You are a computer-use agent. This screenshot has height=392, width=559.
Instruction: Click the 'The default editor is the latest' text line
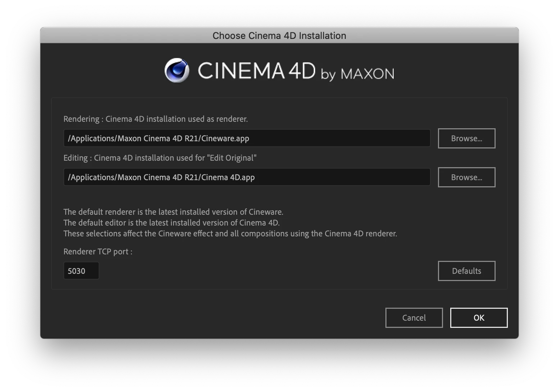click(171, 223)
